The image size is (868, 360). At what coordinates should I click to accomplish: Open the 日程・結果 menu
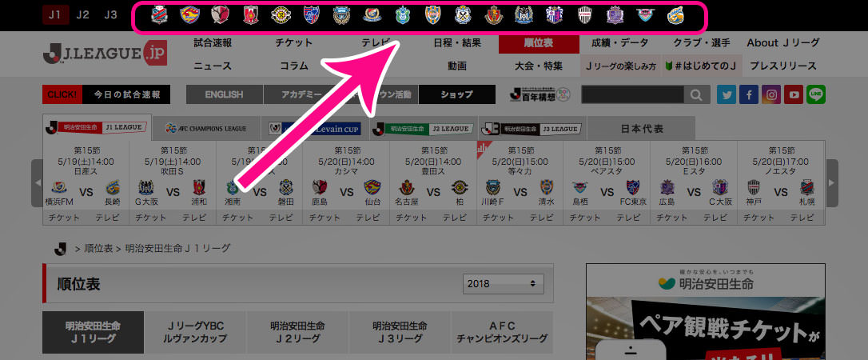[x=457, y=42]
